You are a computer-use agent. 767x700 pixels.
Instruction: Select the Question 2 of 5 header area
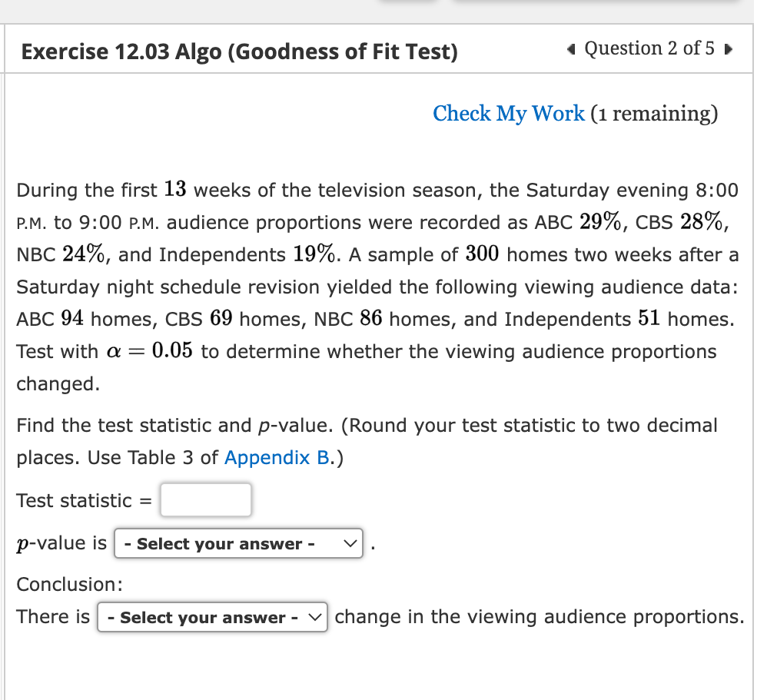tap(648, 48)
